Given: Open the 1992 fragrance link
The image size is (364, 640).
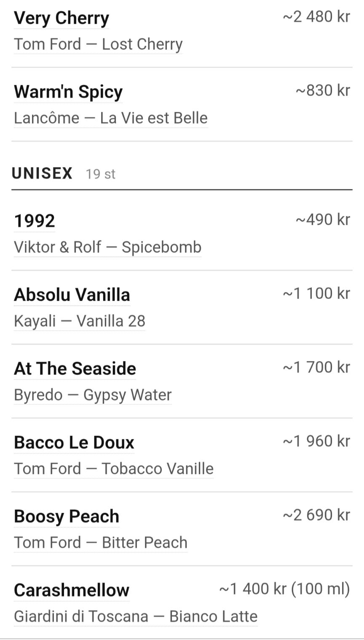Looking at the screenshot, I should (35, 221).
